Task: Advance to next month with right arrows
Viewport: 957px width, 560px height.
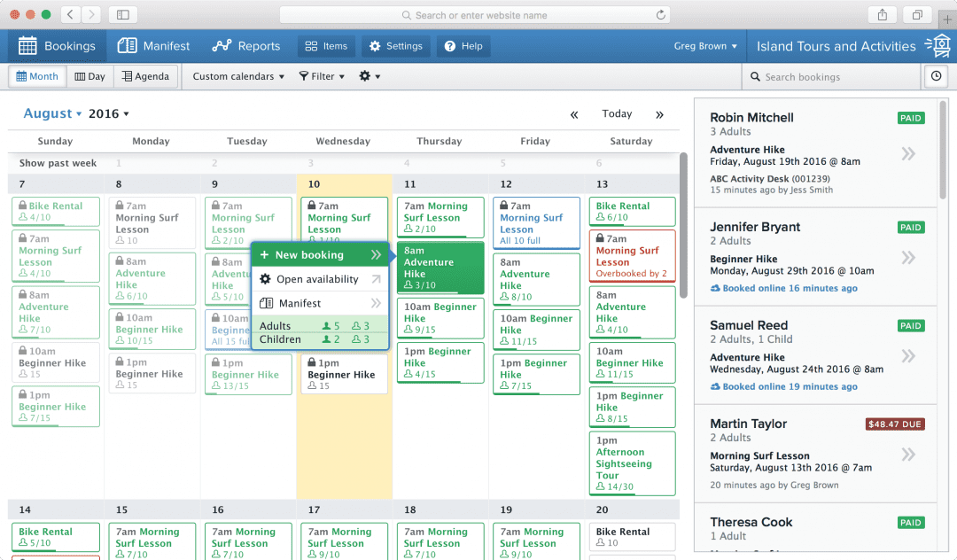Action: click(x=659, y=114)
